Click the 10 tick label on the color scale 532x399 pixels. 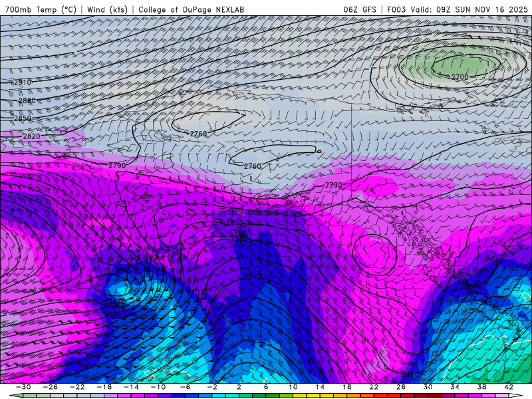pyautogui.click(x=293, y=387)
